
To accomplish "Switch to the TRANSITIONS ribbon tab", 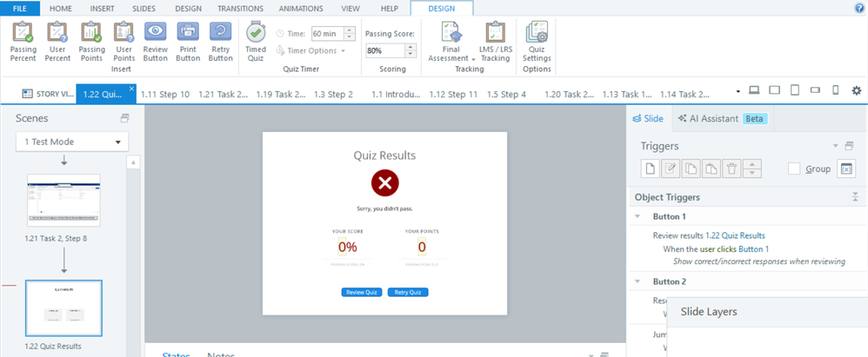I will click(240, 9).
